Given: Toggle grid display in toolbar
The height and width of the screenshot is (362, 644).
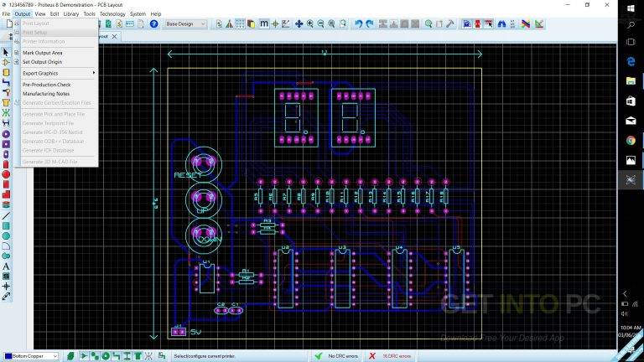Looking at the screenshot, I should point(240,23).
